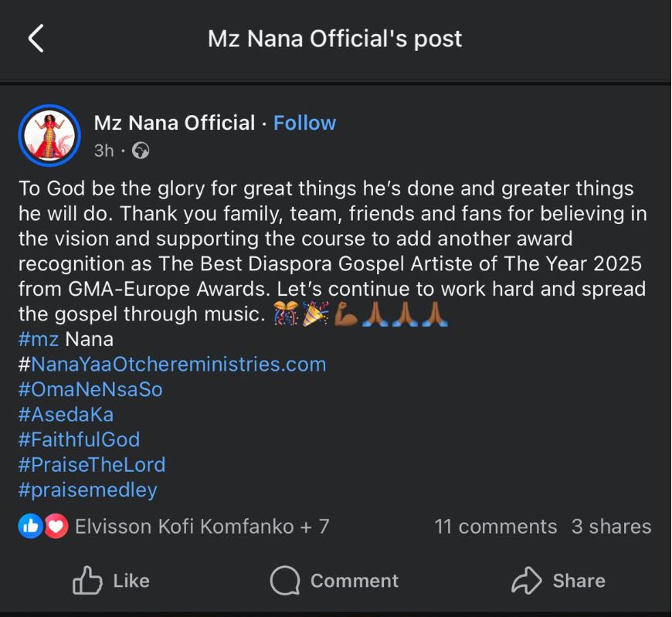Tap the #PraiseTheLord hashtag
672x617 pixels.
coord(91,465)
